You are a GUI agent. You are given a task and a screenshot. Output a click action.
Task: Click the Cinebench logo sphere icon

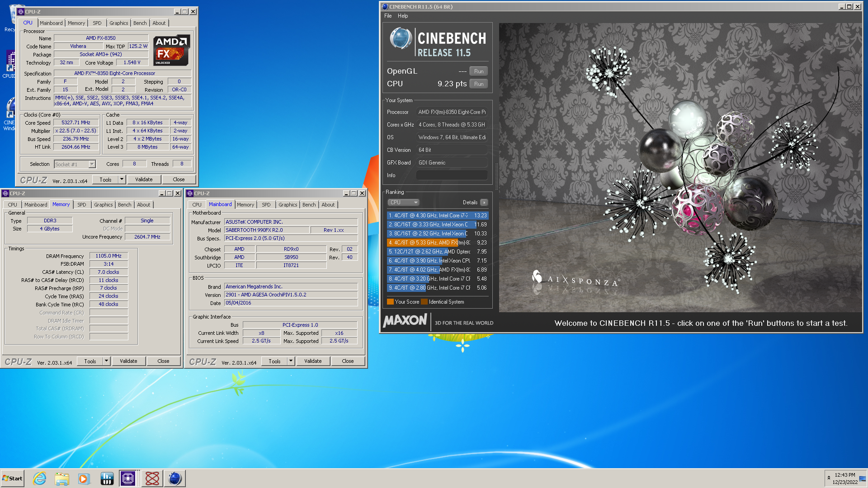point(401,38)
